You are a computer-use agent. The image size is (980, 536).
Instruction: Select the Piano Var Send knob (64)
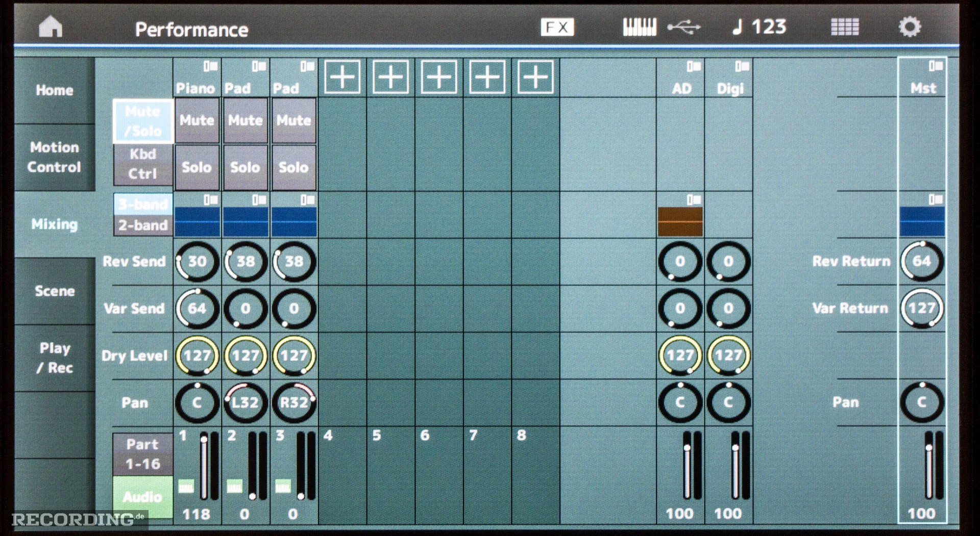pos(197,309)
